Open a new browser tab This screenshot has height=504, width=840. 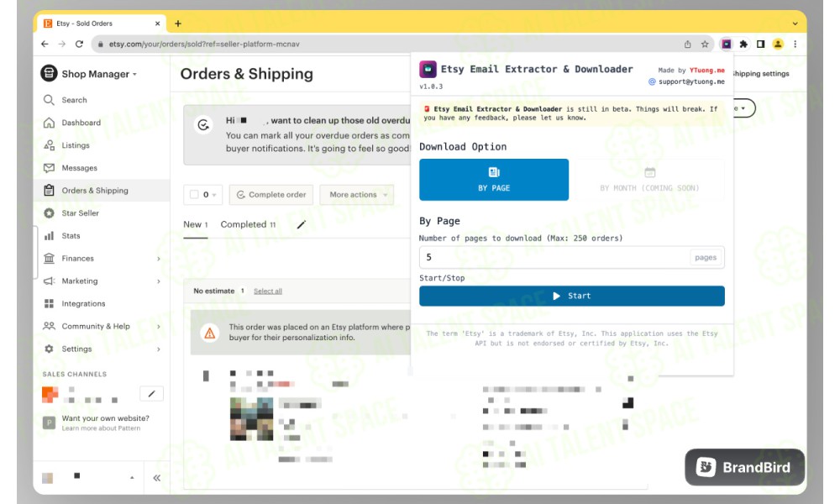coord(178,24)
